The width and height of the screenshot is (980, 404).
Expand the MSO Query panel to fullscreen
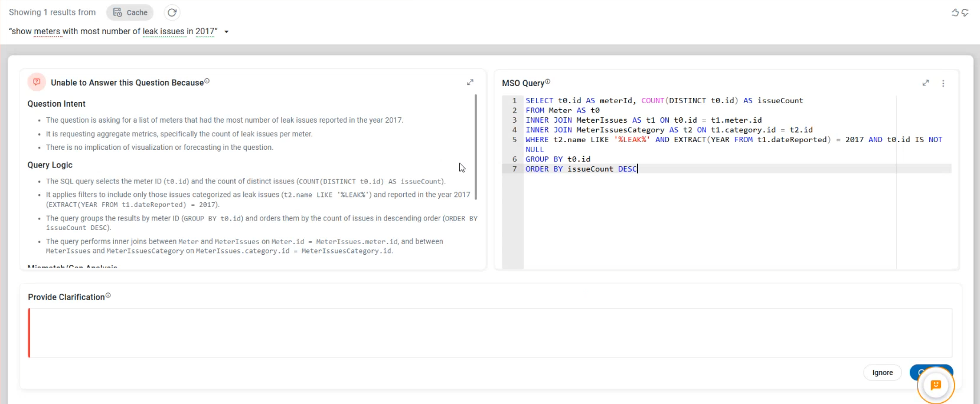[926, 83]
